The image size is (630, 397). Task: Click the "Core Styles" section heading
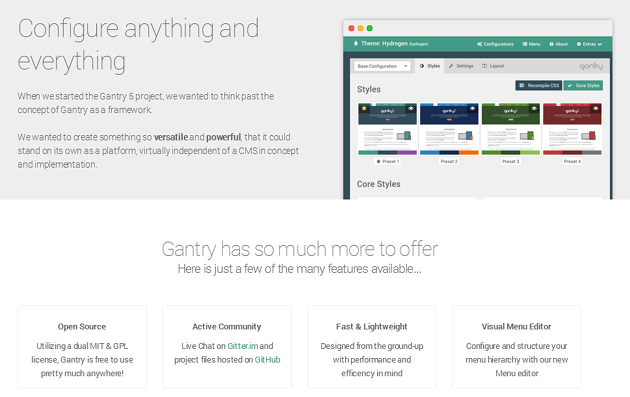tap(378, 184)
